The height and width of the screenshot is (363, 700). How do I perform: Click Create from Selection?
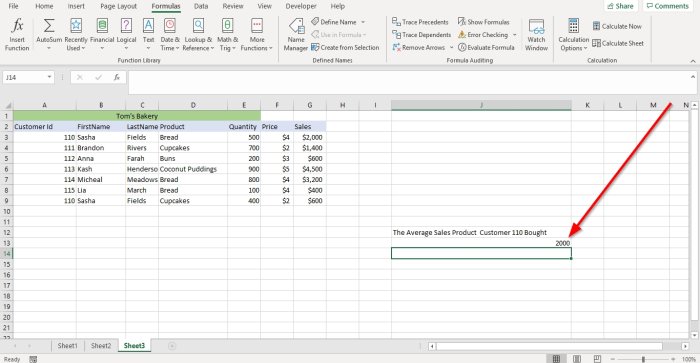345,47
